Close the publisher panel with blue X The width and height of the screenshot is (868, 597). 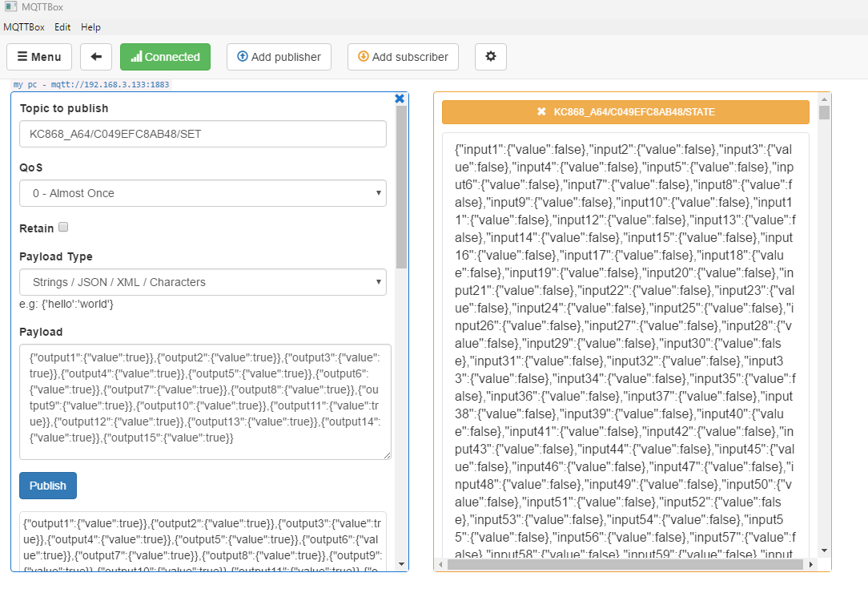pos(400,99)
